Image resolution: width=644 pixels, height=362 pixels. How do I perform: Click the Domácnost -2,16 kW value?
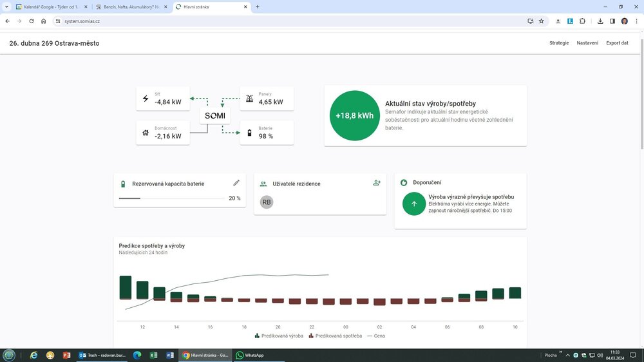(168, 136)
